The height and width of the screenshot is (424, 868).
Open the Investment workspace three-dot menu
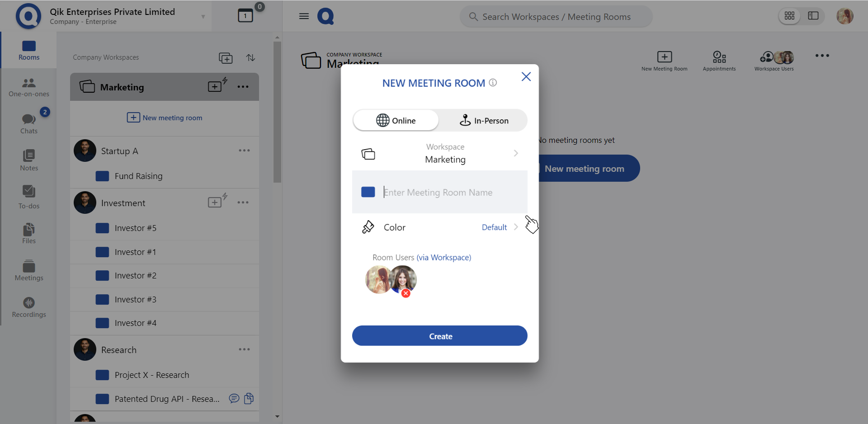coord(243,203)
